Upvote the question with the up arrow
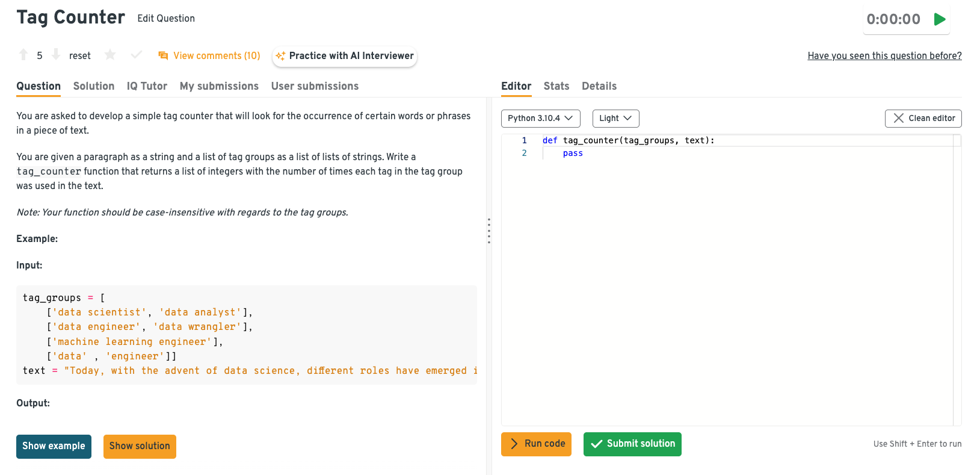The height and width of the screenshot is (475, 980). 23,55
